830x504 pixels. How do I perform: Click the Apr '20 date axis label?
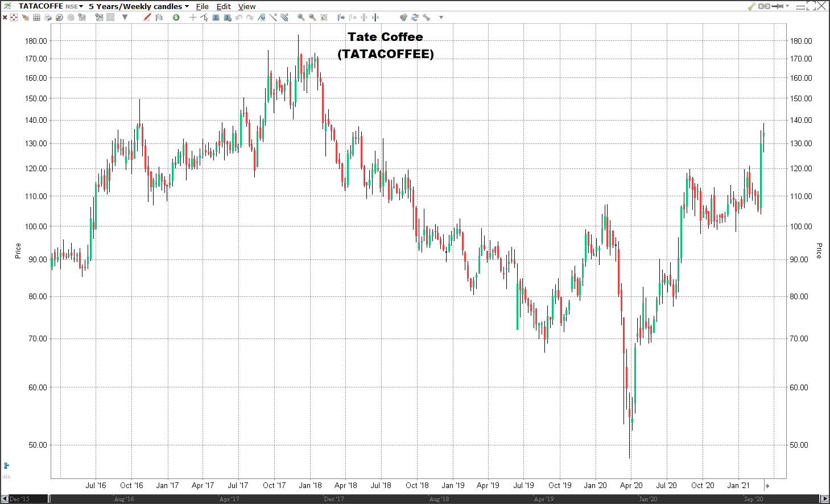[631, 485]
